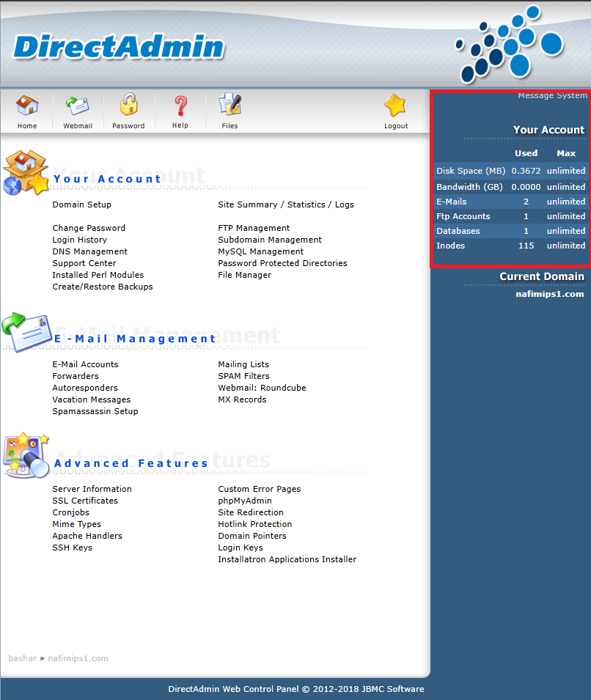Go to SPAM Filters

tap(244, 376)
